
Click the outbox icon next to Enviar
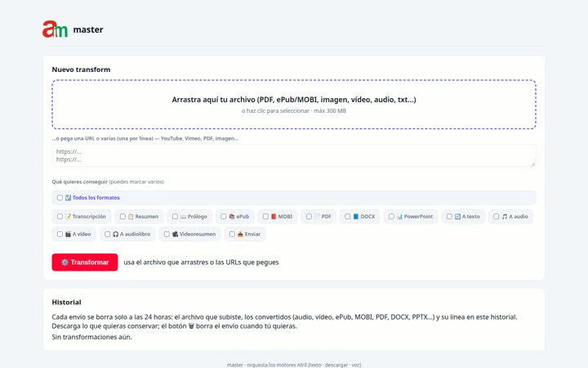point(240,235)
